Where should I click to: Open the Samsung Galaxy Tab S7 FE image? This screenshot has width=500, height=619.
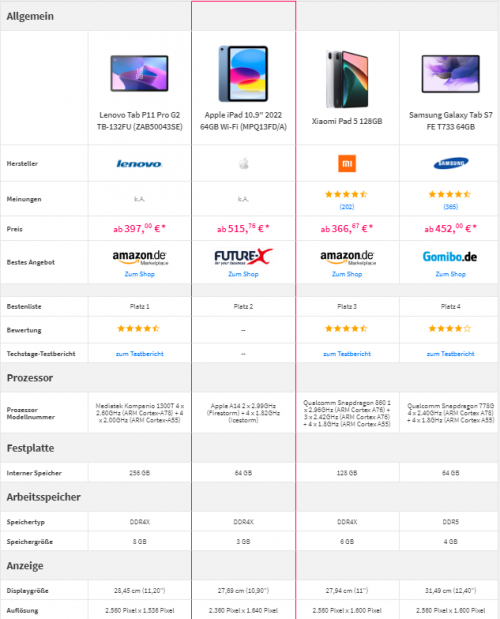451,74
